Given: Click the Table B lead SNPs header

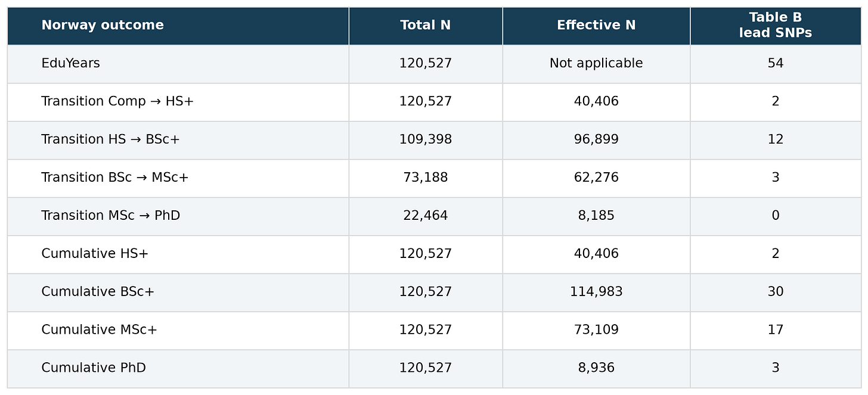Looking at the screenshot, I should 775,25.
